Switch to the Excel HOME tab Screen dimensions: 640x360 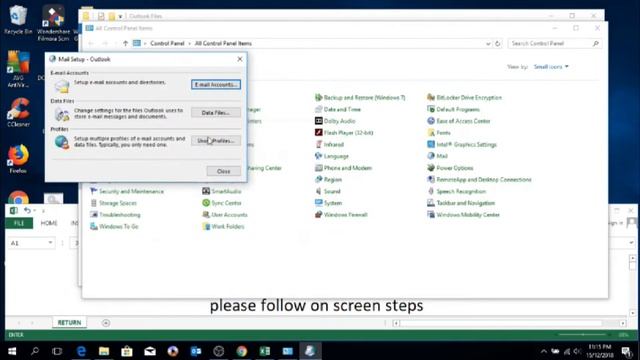point(49,223)
